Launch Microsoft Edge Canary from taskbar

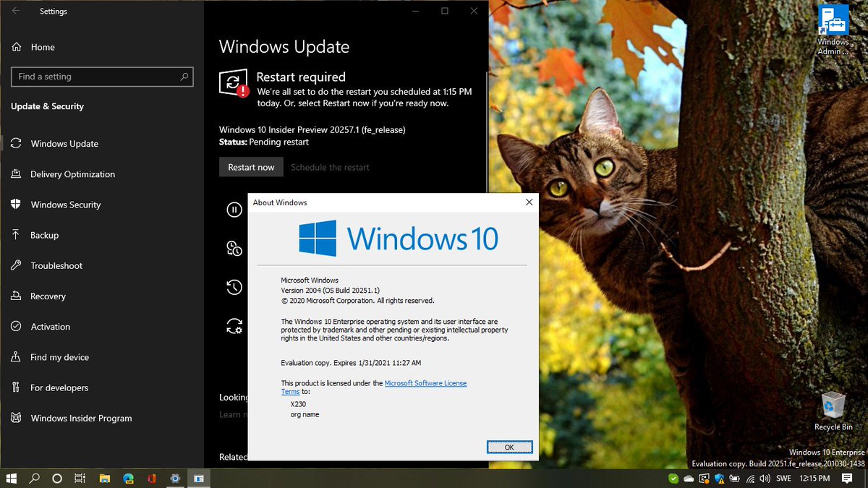pos(128,478)
